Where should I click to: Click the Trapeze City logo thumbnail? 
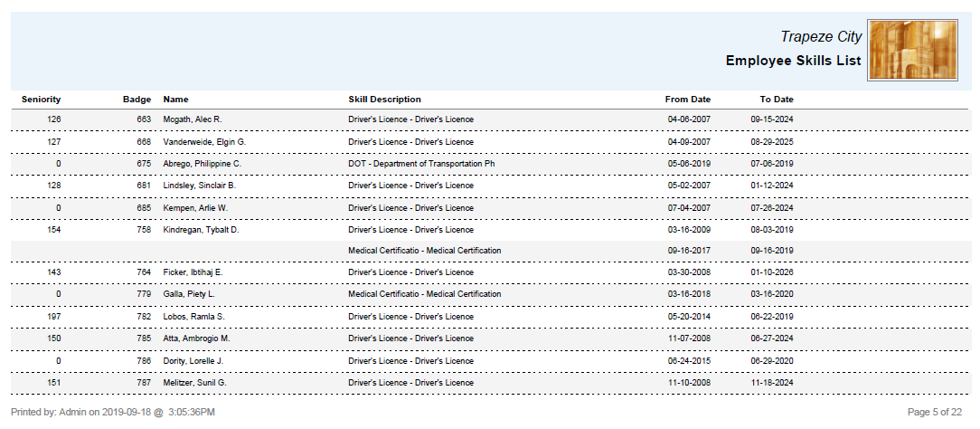pos(912,50)
